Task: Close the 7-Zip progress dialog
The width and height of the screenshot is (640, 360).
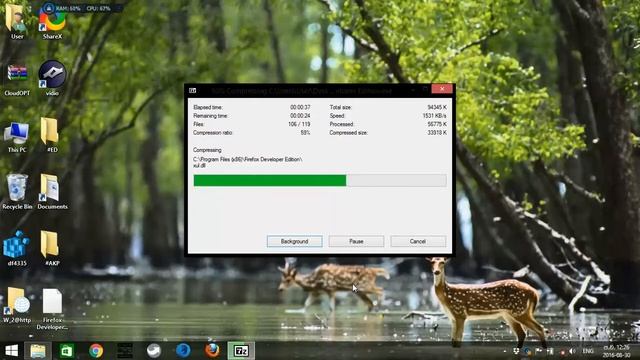Action: tap(442, 89)
